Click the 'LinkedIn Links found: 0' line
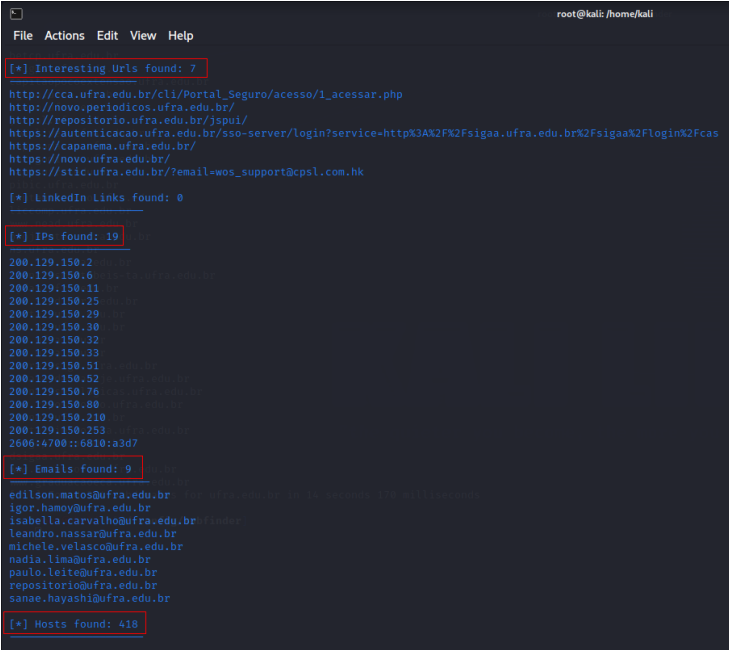The image size is (729, 650). [x=96, y=198]
